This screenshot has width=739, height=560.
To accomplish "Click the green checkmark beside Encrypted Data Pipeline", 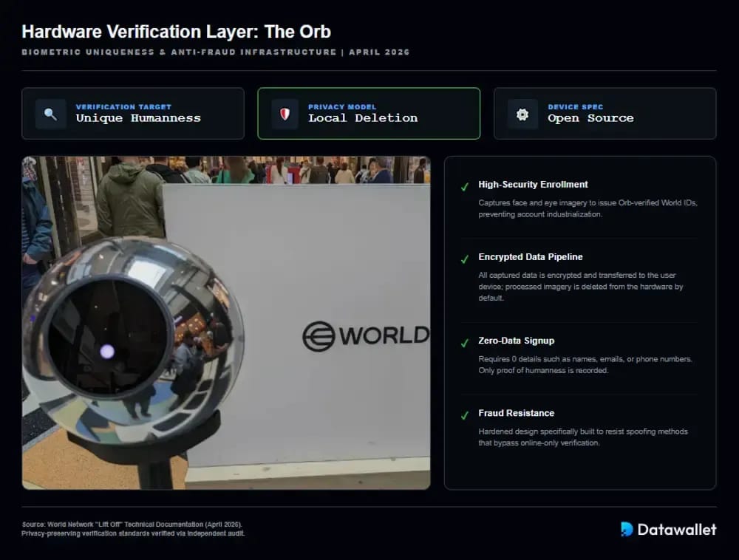I will 465,259.
